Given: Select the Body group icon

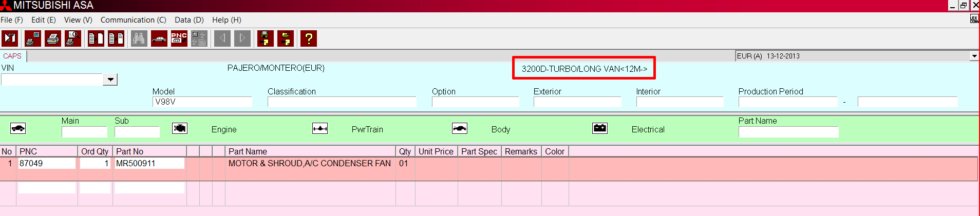Looking at the screenshot, I should (x=460, y=128).
